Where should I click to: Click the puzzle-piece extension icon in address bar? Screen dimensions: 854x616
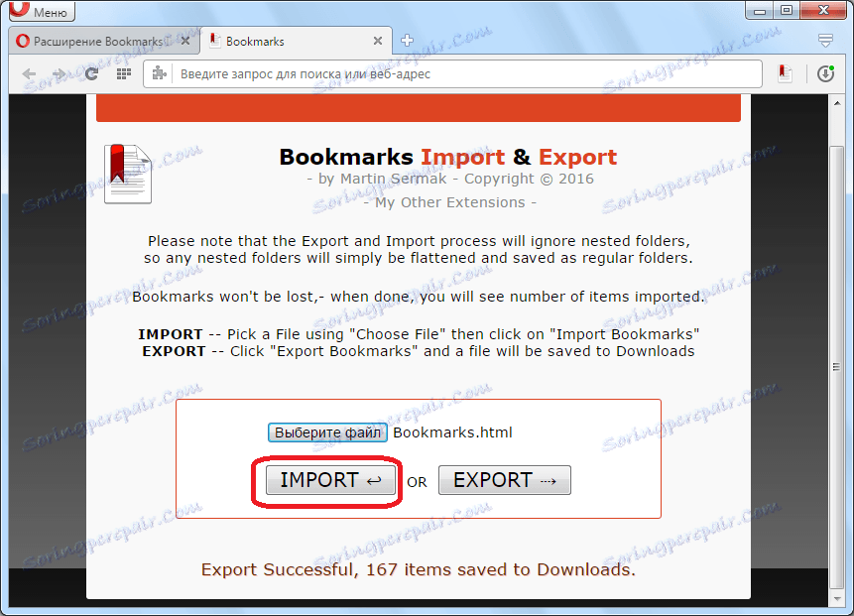[x=160, y=73]
